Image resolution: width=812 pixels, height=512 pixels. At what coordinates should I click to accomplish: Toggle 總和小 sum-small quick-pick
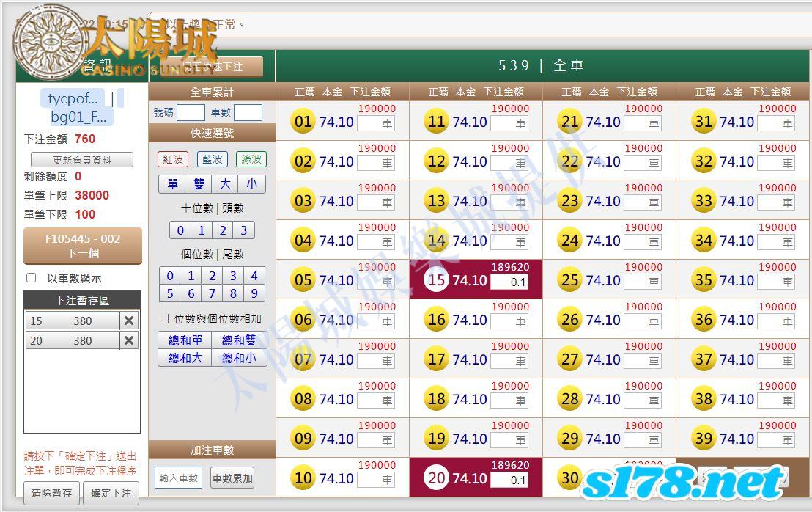(239, 357)
